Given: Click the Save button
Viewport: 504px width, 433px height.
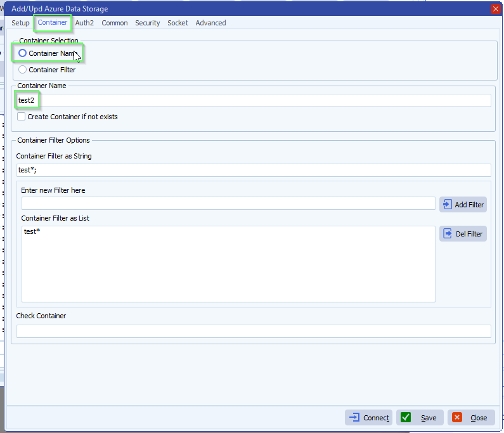Looking at the screenshot, I should coord(420,418).
